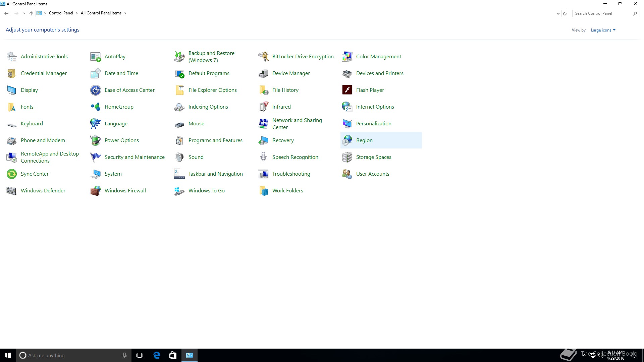Open the Default Programs icon
This screenshot has height=362, width=644.
pyautogui.click(x=179, y=73)
